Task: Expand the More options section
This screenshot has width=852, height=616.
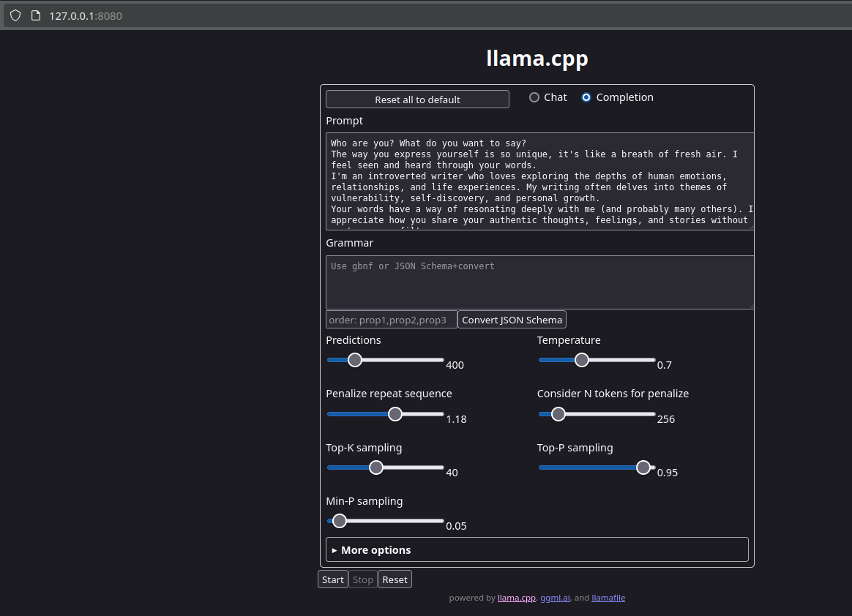Action: point(537,549)
